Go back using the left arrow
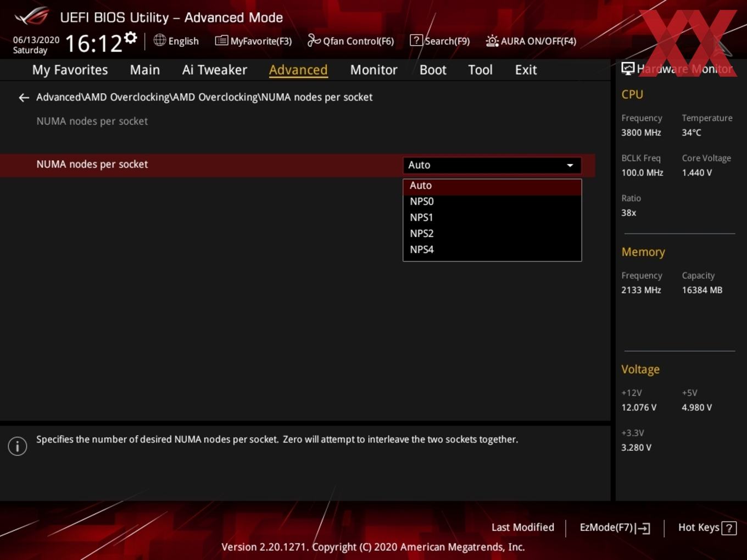This screenshot has height=560, width=747. 24,98
